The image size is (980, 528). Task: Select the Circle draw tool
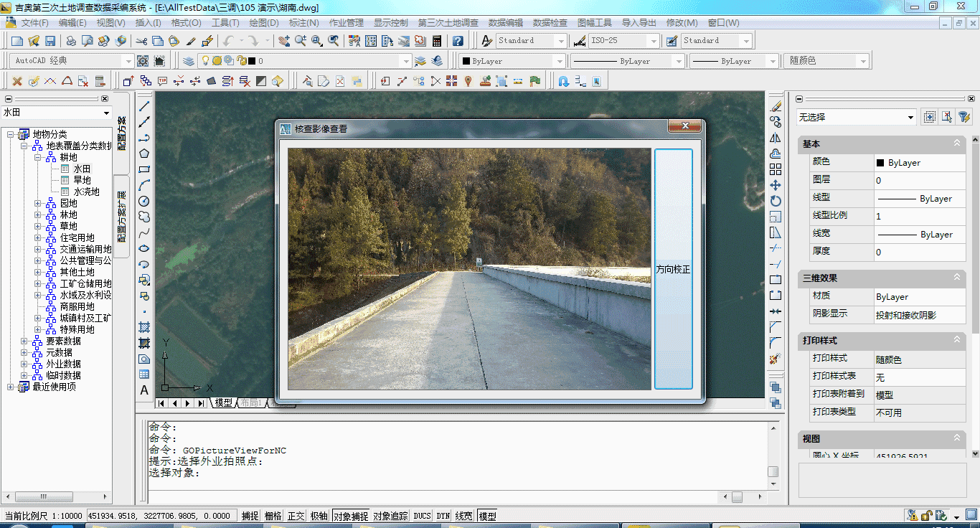coord(144,201)
